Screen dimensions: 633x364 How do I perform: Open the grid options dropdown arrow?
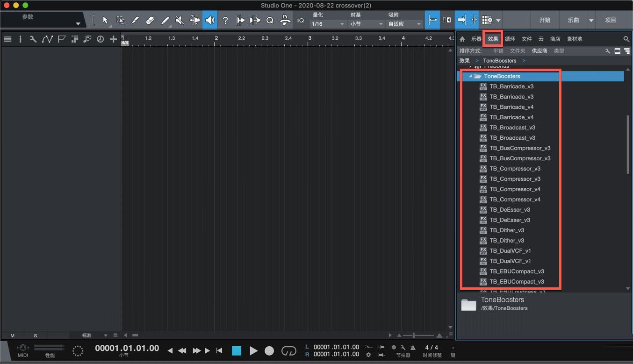(498, 20)
